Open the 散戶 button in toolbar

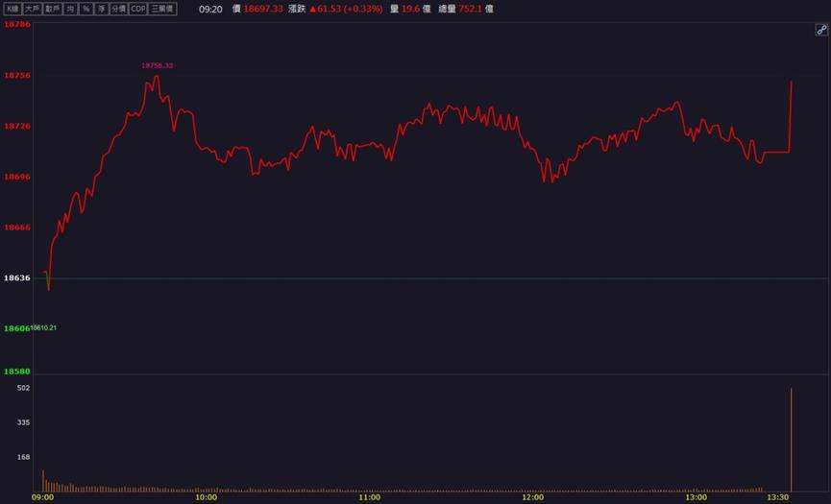tap(53, 9)
